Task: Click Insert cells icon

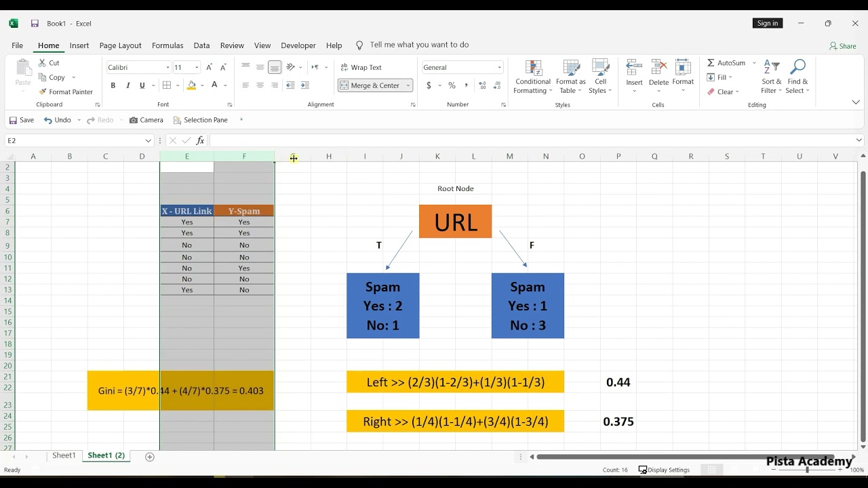Action: pos(634,68)
